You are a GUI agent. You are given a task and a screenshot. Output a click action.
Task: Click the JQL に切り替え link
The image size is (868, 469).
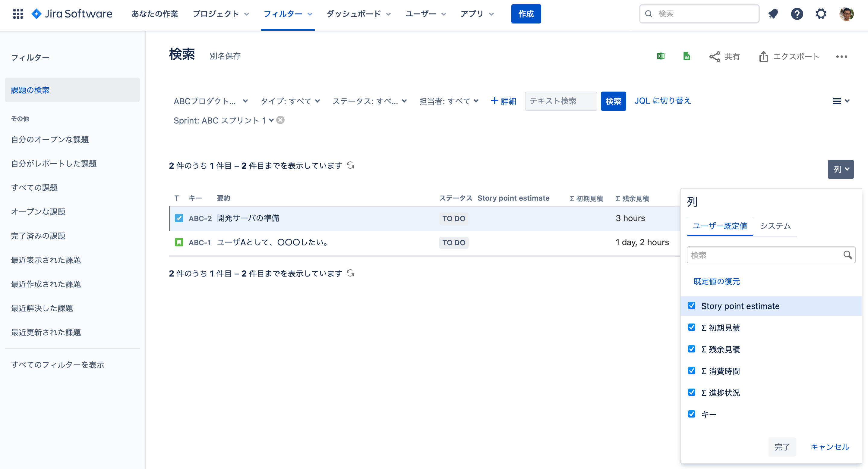pyautogui.click(x=662, y=101)
